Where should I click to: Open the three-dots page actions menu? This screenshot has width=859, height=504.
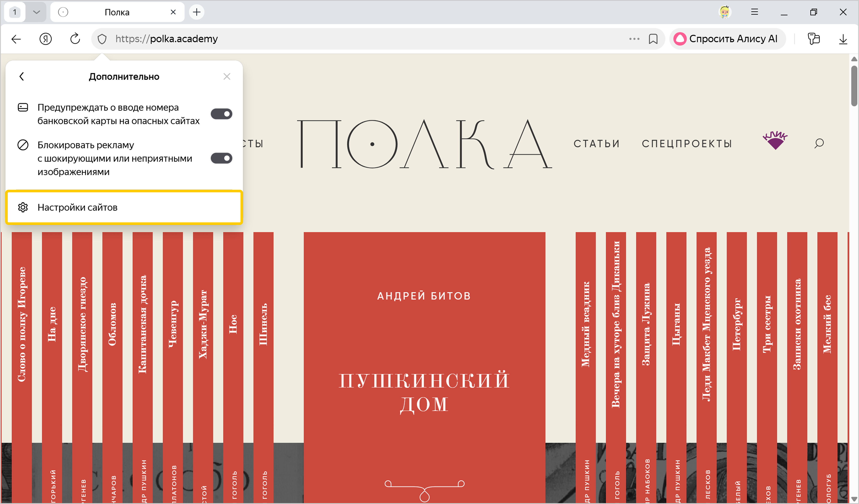634,39
